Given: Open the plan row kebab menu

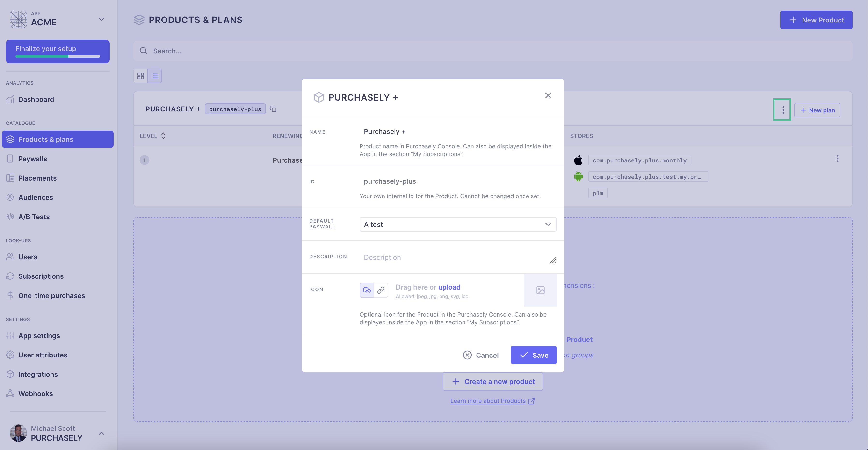Looking at the screenshot, I should click(x=837, y=159).
